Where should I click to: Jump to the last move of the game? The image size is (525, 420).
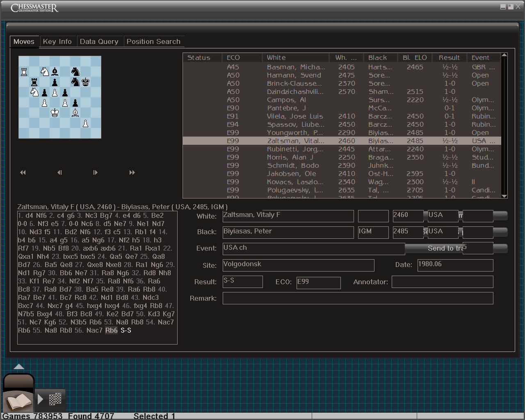132,173
